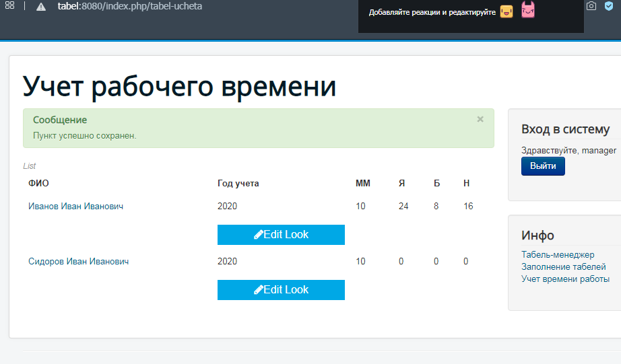Dismiss the success message with the X
The height and width of the screenshot is (364, 621).
click(x=480, y=119)
